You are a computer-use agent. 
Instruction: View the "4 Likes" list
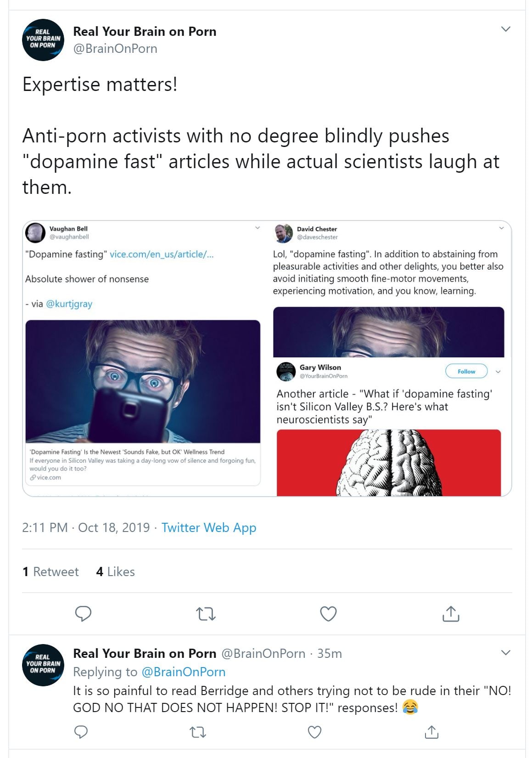click(115, 571)
